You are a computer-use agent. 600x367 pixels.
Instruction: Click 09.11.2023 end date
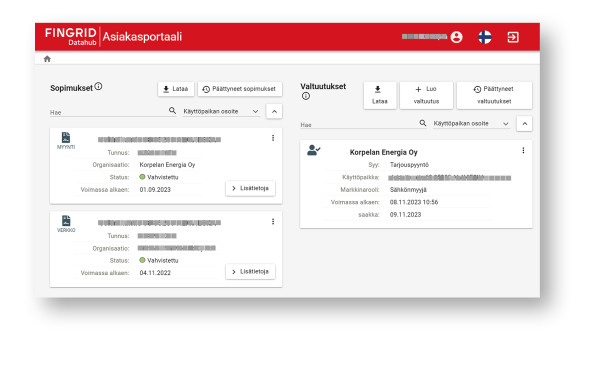coord(405,215)
